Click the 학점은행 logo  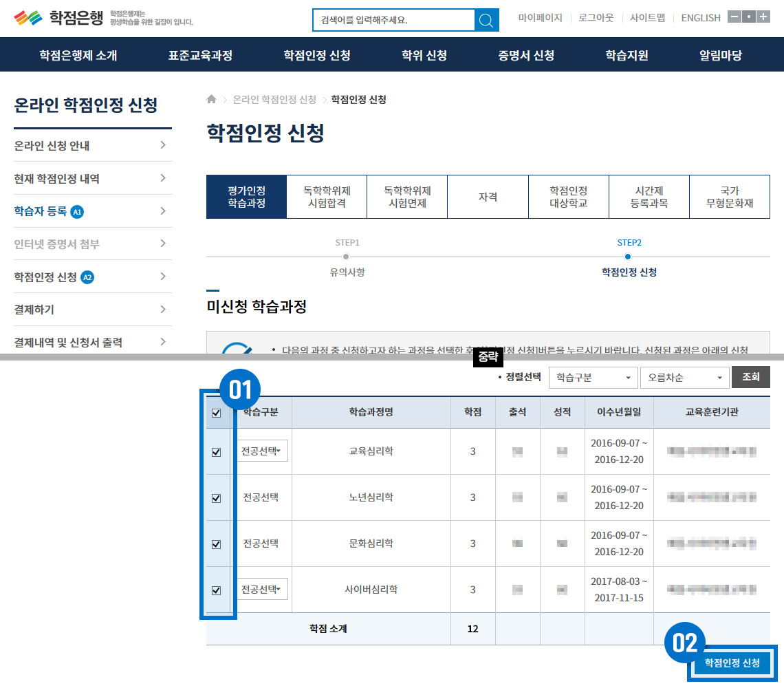58,18
